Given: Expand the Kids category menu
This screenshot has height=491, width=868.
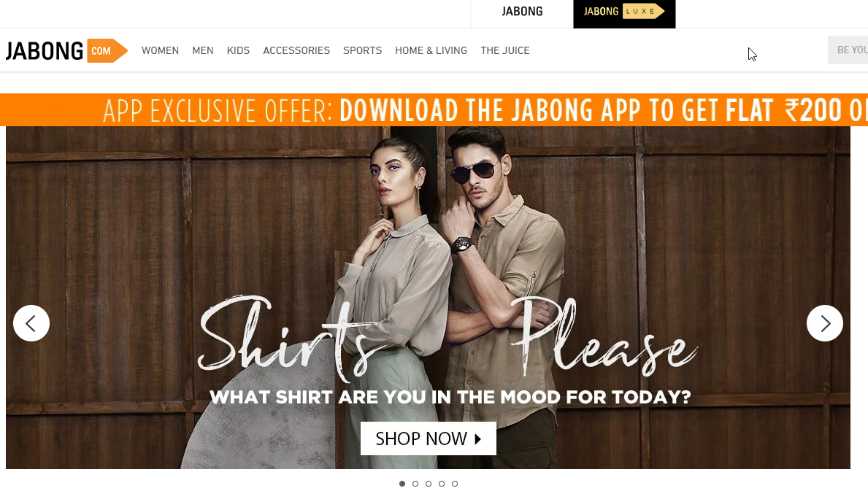Looking at the screenshot, I should pos(238,50).
